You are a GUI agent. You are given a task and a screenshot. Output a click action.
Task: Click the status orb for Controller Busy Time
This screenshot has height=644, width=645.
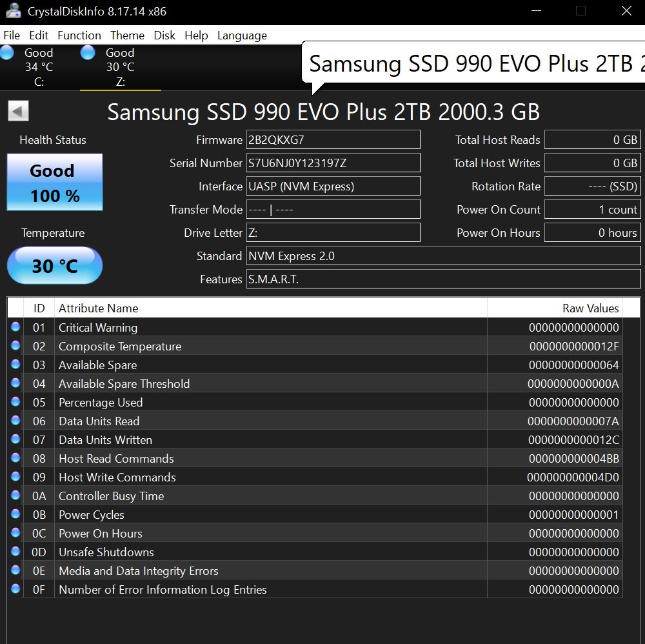tap(15, 495)
